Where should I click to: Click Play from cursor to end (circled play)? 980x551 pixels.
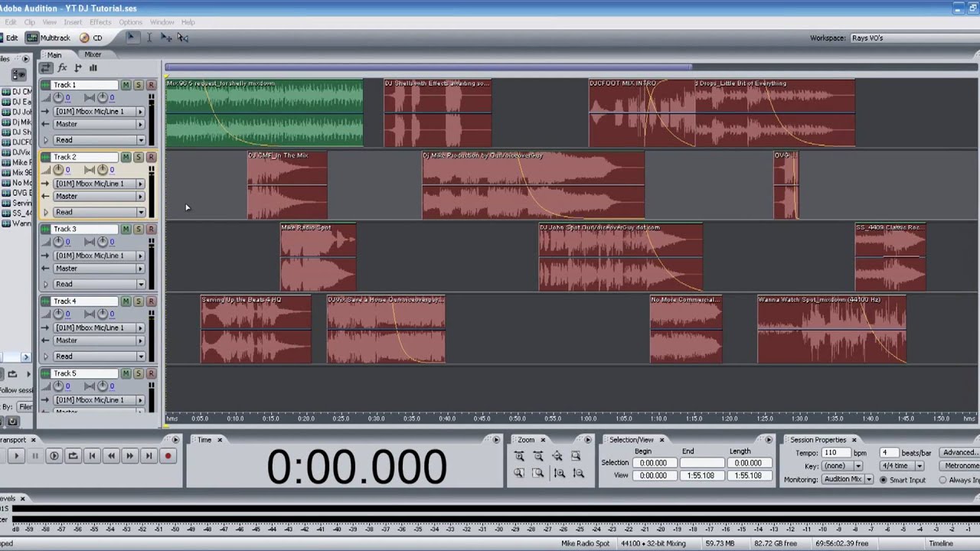[x=54, y=456]
